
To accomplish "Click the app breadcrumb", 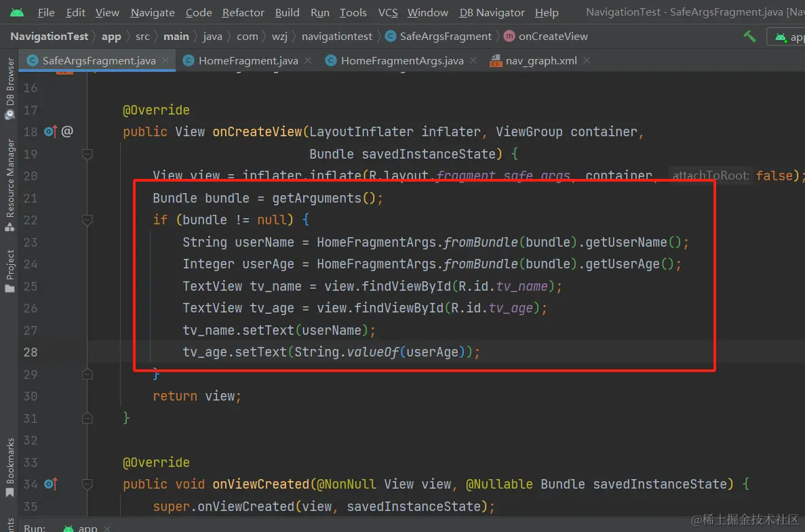I will coord(111,37).
